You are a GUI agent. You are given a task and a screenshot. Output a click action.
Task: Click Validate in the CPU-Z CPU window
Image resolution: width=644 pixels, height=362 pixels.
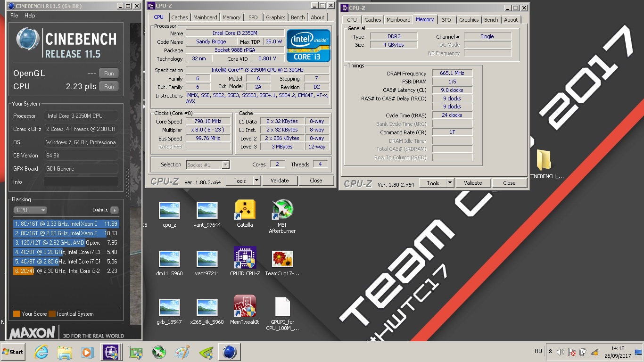click(x=280, y=181)
